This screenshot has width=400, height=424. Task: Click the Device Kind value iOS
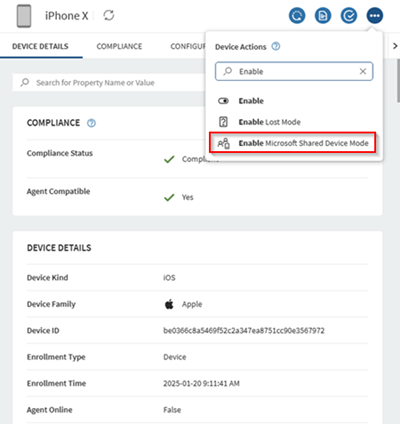click(x=169, y=278)
